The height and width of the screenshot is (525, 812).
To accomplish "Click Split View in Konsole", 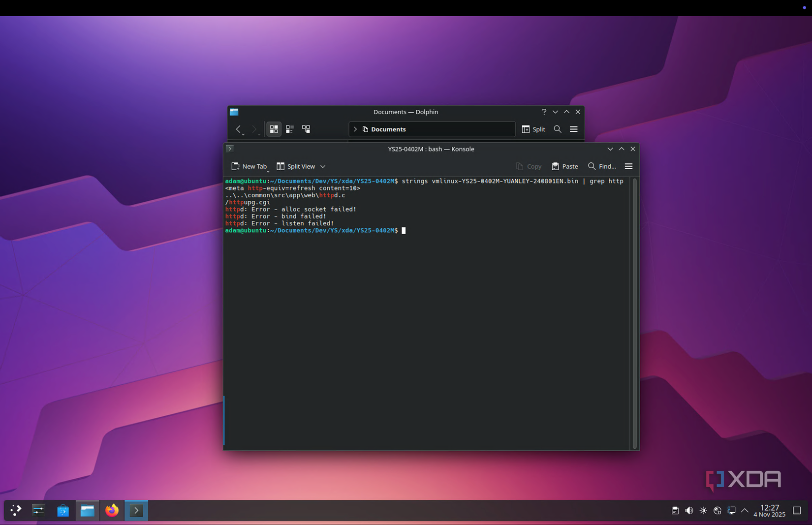I will click(x=296, y=167).
